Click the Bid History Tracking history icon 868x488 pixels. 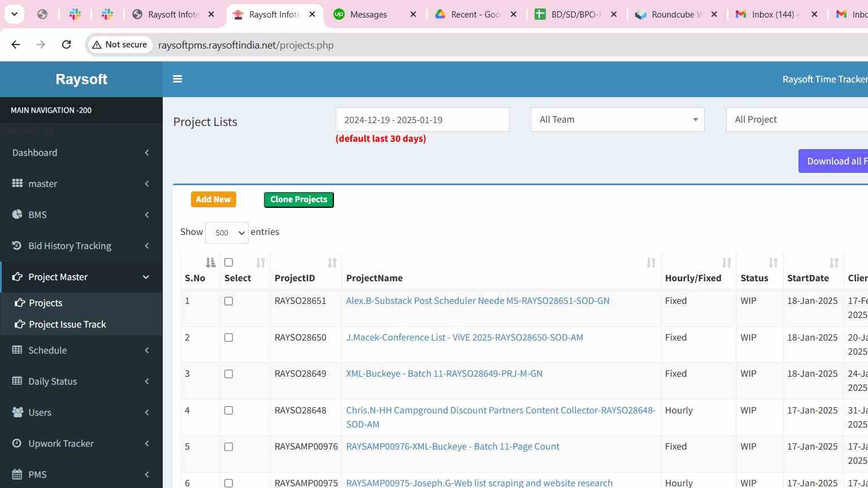click(x=17, y=245)
